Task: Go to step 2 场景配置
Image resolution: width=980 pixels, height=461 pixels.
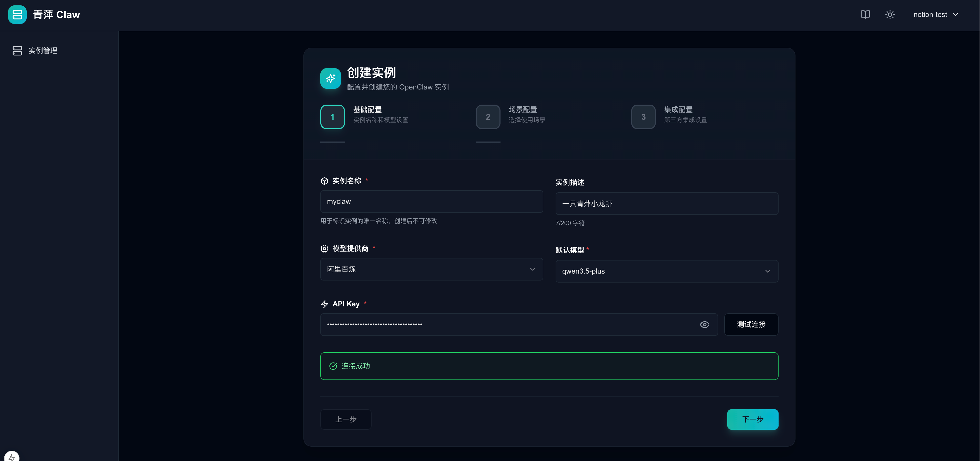Action: pyautogui.click(x=488, y=117)
